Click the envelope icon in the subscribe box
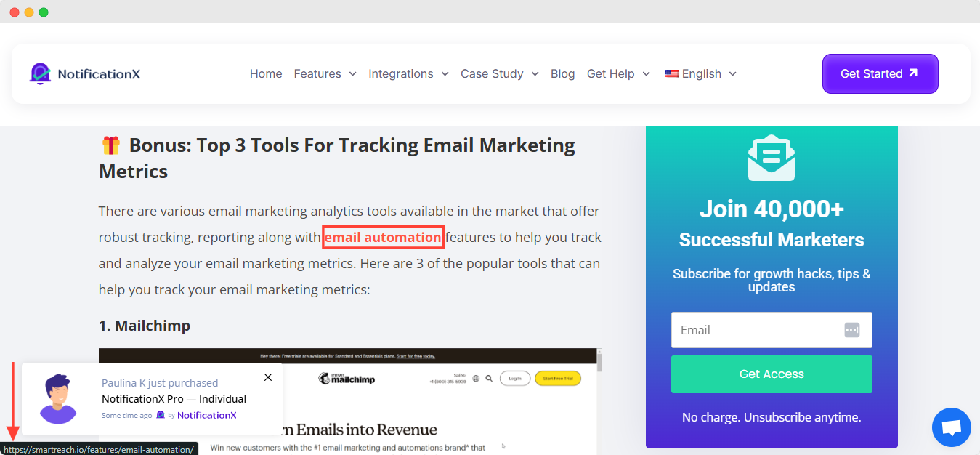This screenshot has width=980, height=455. point(771,158)
